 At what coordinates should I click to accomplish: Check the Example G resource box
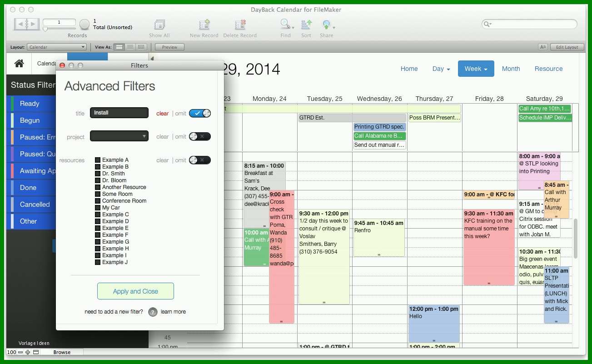coord(98,242)
